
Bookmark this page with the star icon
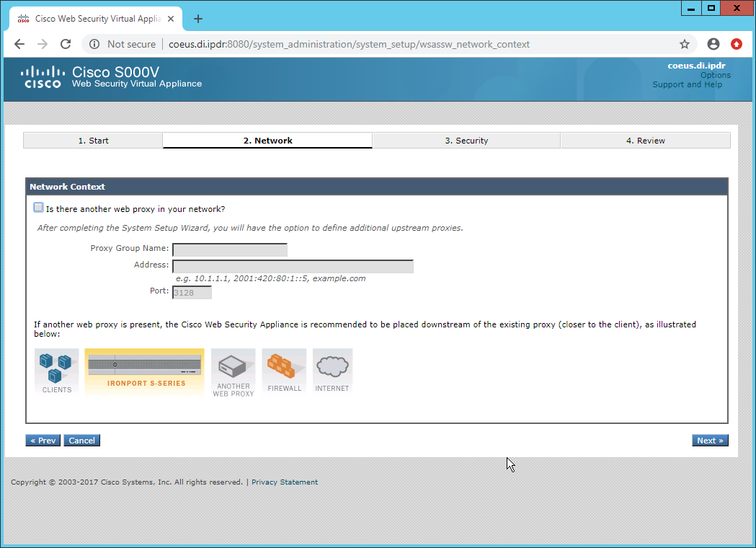click(685, 45)
